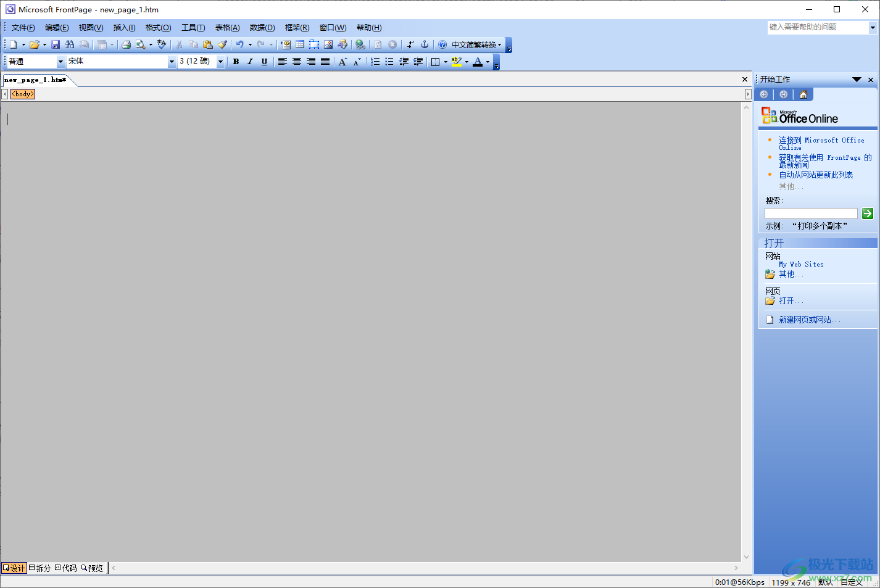880x588 pixels.
Task: Select the <body> tag button
Action: 23,94
